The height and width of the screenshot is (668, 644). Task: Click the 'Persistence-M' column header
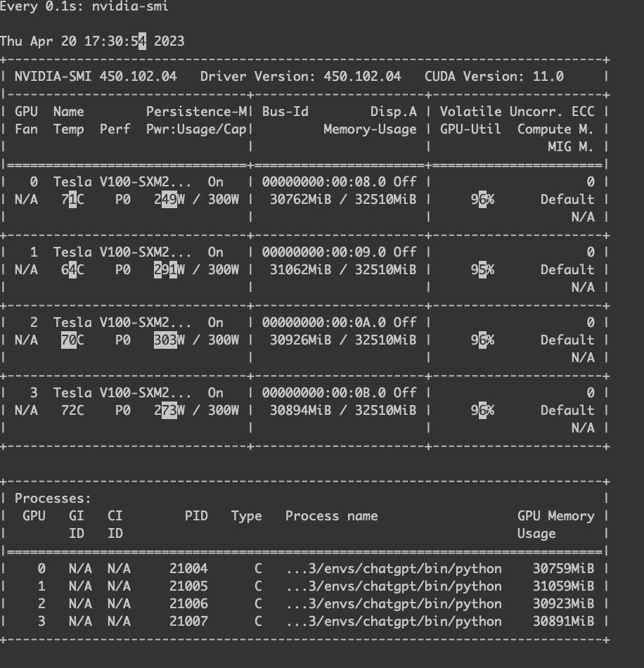point(196,112)
